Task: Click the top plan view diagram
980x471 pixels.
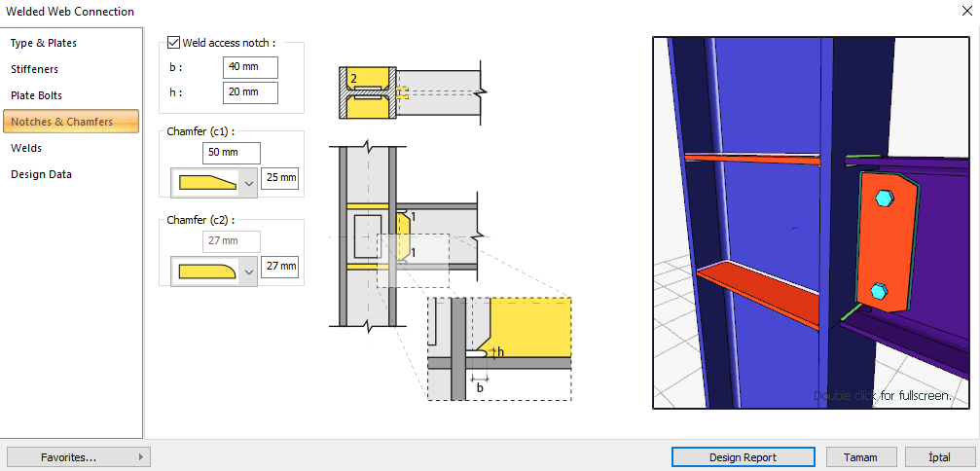Action: point(412,92)
